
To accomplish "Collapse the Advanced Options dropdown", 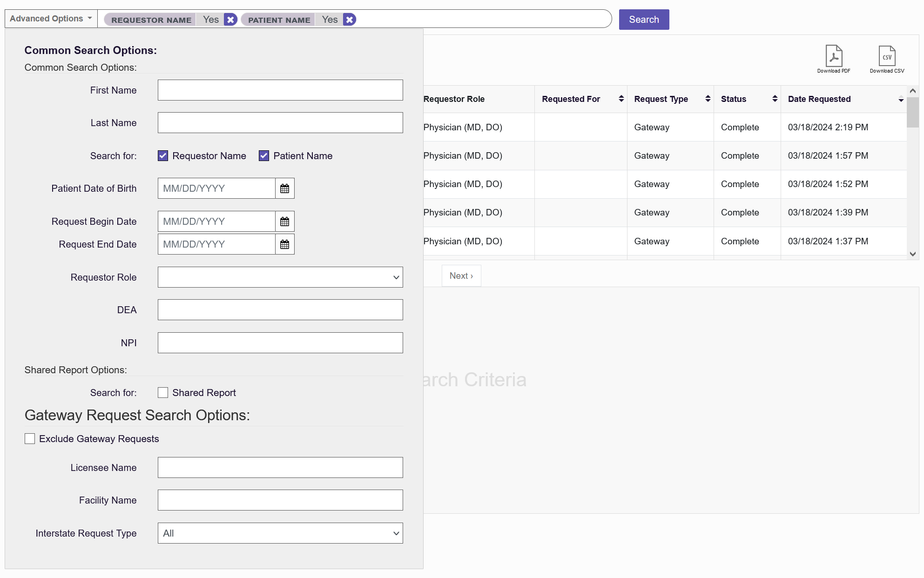I will pyautogui.click(x=51, y=19).
